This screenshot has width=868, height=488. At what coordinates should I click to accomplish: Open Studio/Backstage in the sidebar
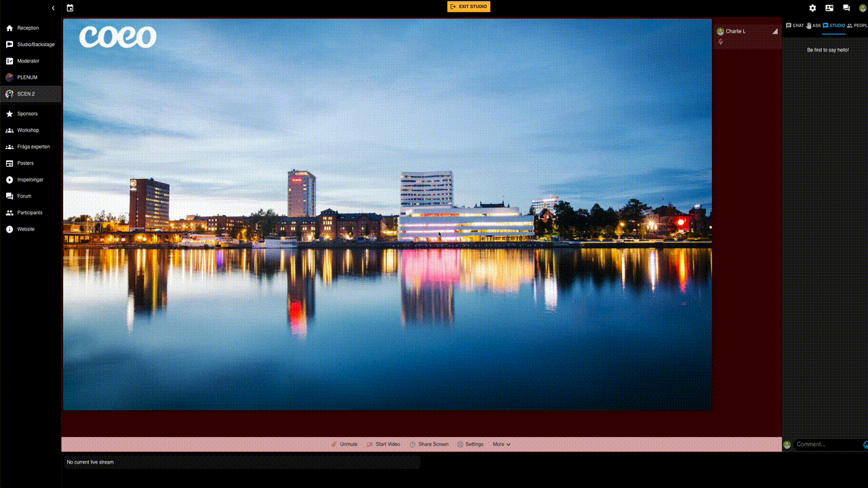31,45
